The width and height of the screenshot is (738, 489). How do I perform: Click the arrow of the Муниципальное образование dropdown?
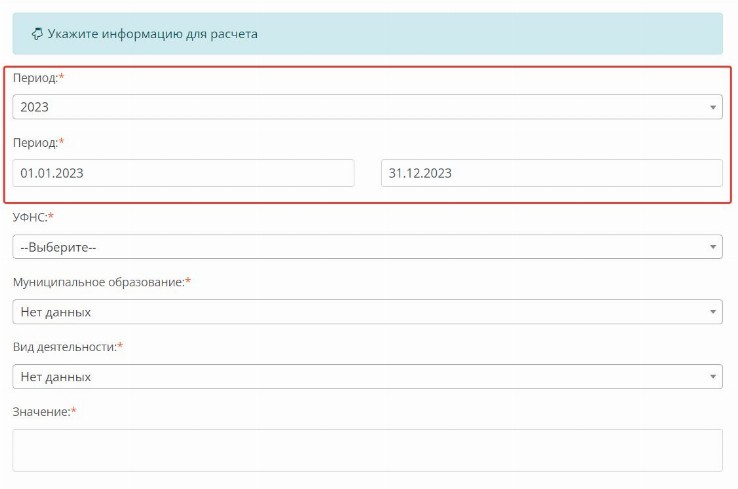712,312
